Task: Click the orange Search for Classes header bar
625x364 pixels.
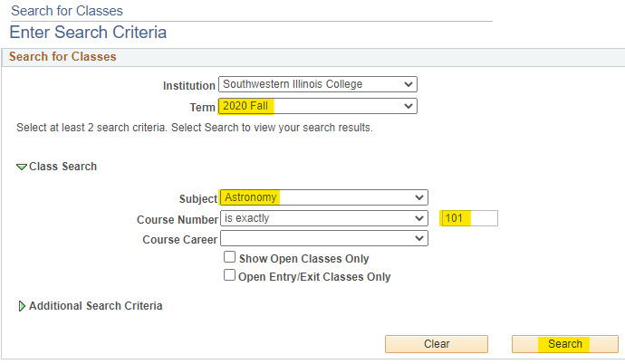Action: pos(312,57)
